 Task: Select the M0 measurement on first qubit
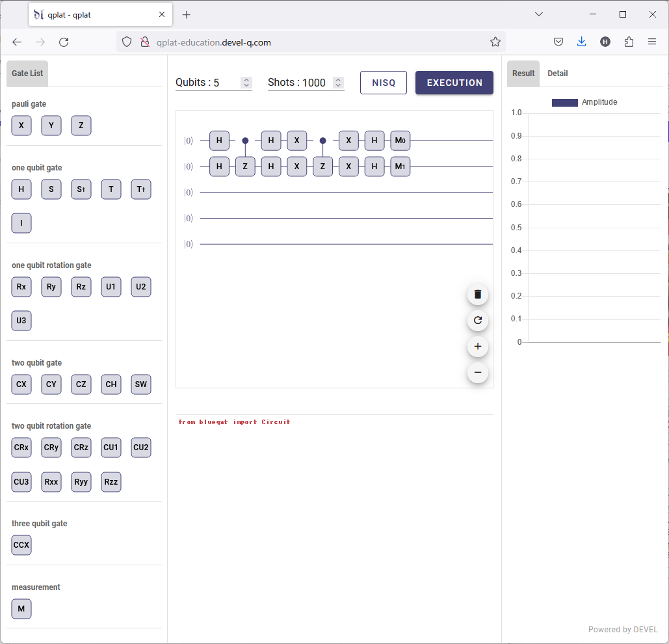tap(400, 141)
